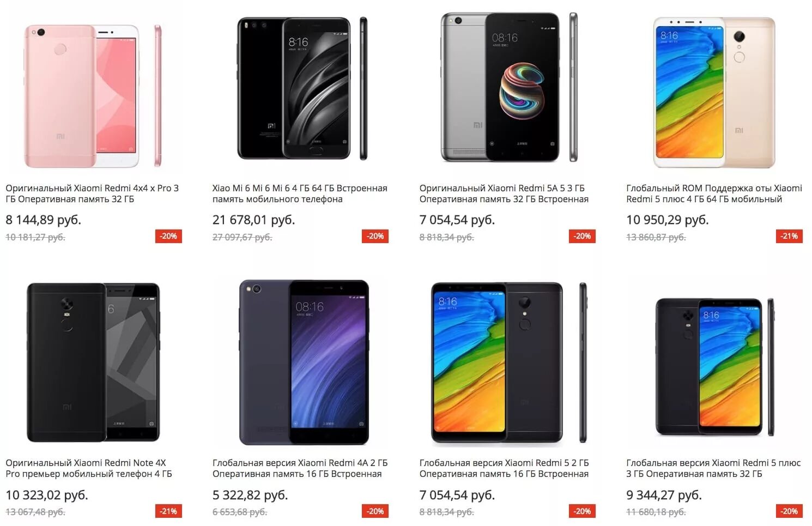Click the 5 322,82 руб. price

click(250, 495)
